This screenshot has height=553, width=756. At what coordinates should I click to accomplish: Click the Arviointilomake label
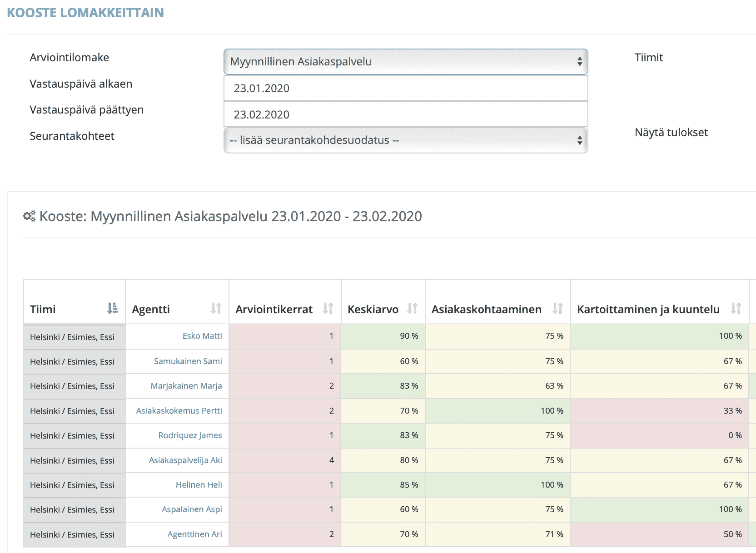click(69, 58)
